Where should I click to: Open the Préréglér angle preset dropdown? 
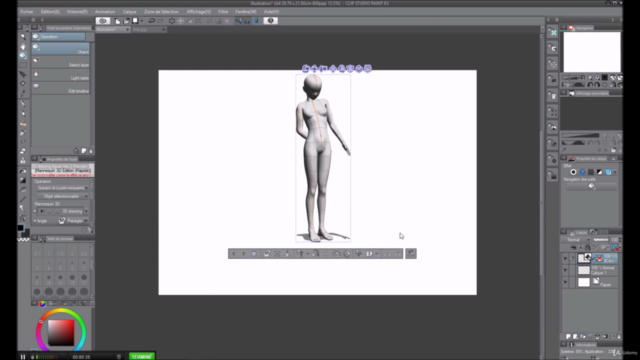pyautogui.click(x=73, y=221)
